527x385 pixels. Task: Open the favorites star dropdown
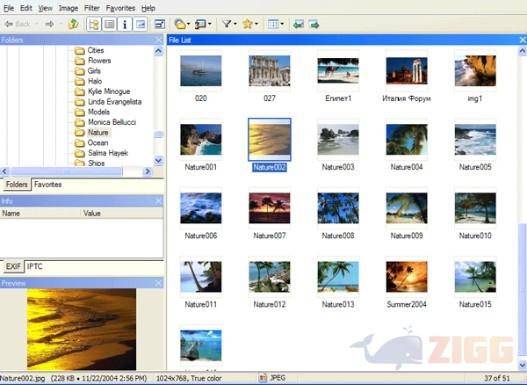250,24
